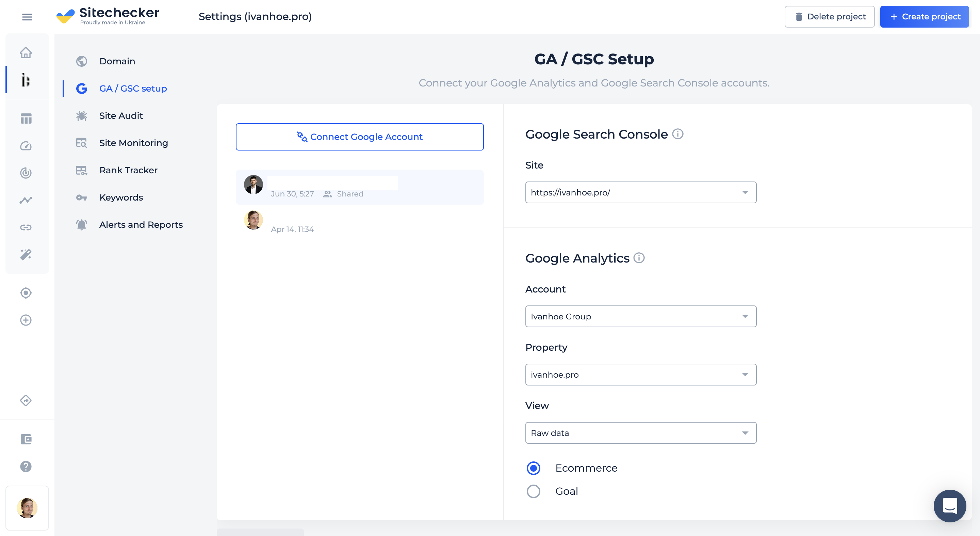Open the Account dropdown showing Ivanhoe Group
This screenshot has height=536, width=980.
(x=641, y=316)
